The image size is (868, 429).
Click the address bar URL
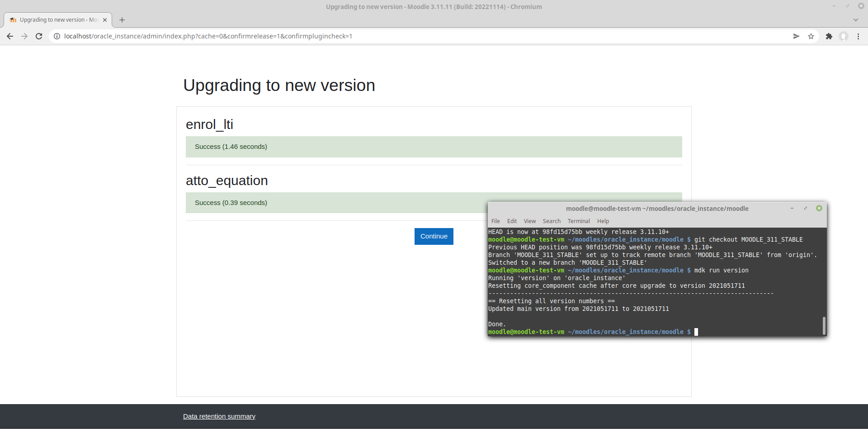tap(208, 36)
